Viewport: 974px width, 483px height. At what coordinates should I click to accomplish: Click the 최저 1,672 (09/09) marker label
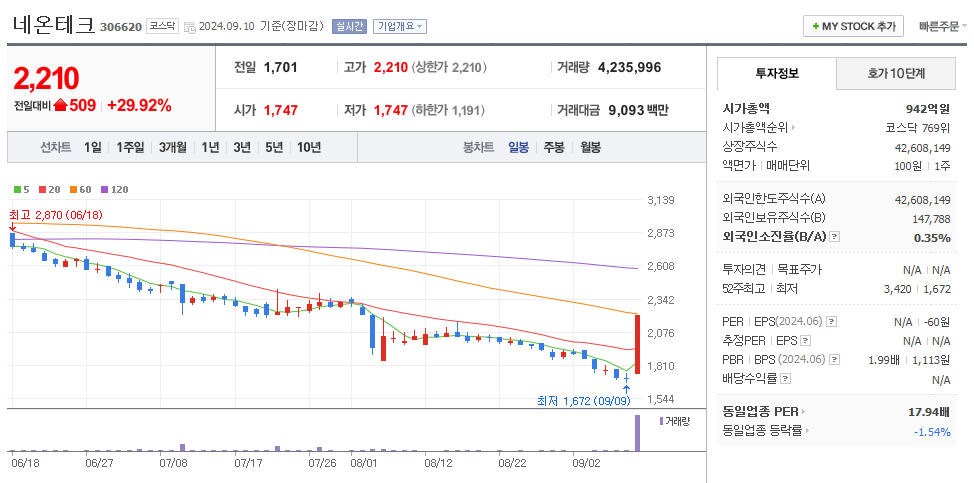(x=584, y=401)
